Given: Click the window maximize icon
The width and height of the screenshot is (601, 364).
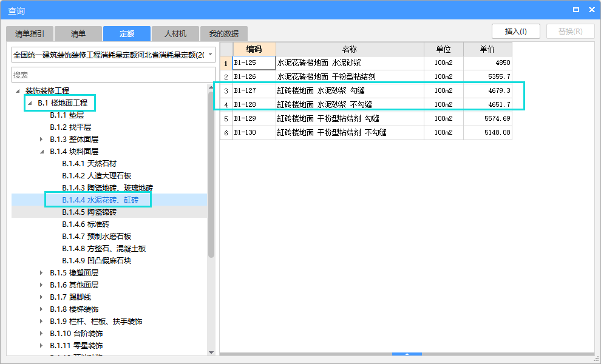Looking at the screenshot, I should point(577,9).
